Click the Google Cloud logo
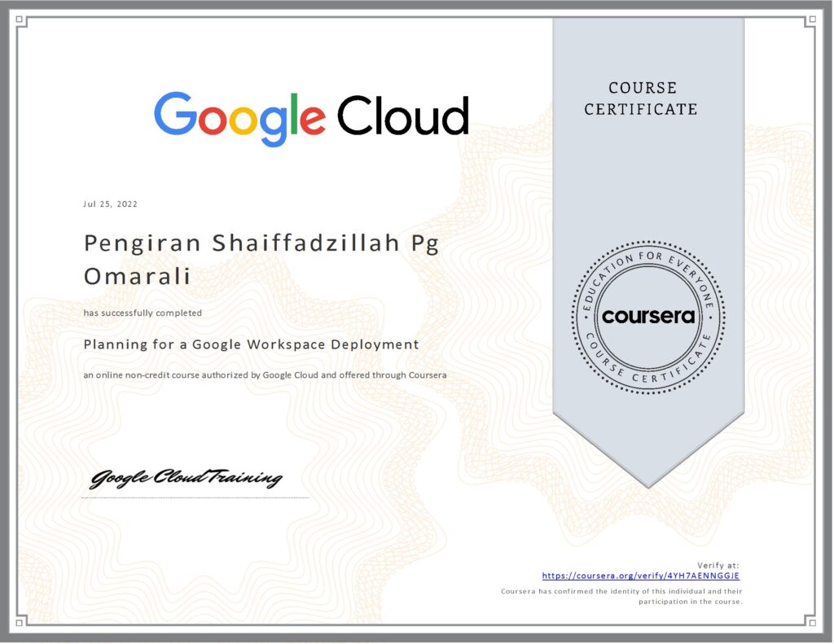The height and width of the screenshot is (644, 834). tap(312, 118)
